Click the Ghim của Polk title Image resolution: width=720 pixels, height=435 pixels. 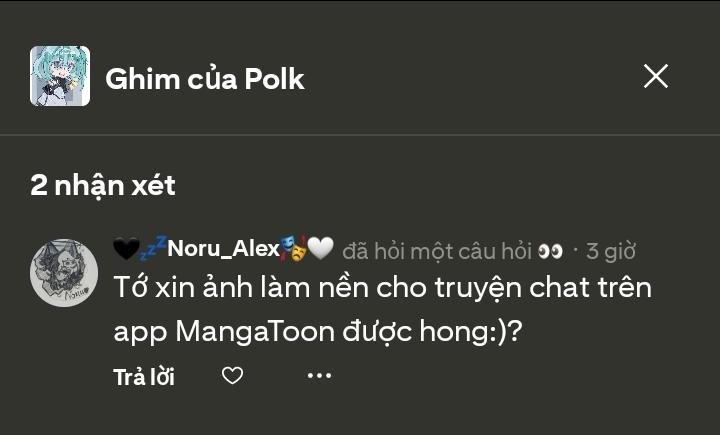204,79
